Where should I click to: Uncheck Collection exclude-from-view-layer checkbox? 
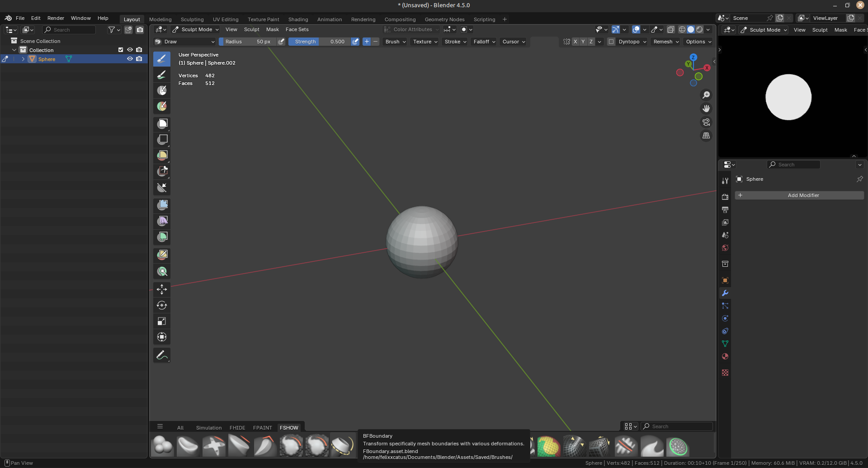pos(121,50)
